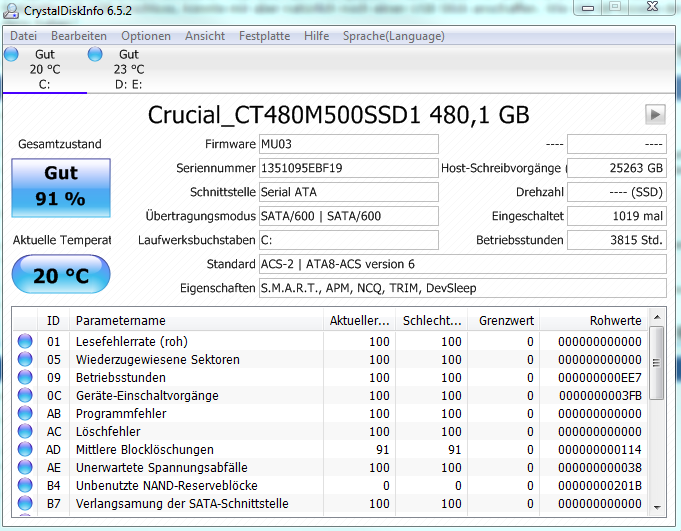The height and width of the screenshot is (531, 681).
Task: Open the Festplatte menu
Action: click(264, 36)
